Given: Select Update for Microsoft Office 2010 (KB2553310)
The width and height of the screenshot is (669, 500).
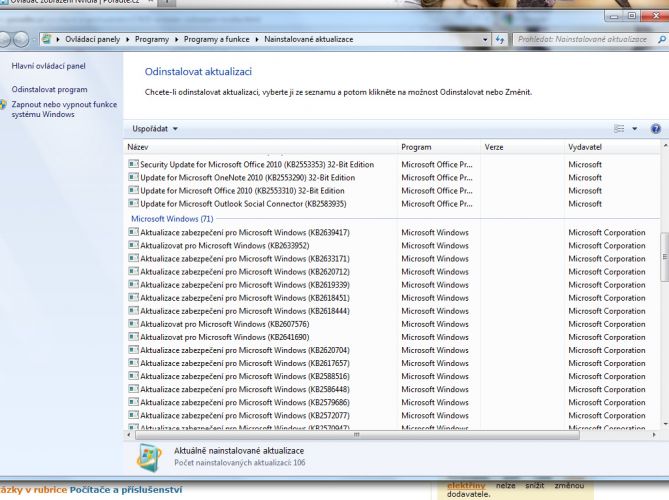Looking at the screenshot, I should [242, 191].
